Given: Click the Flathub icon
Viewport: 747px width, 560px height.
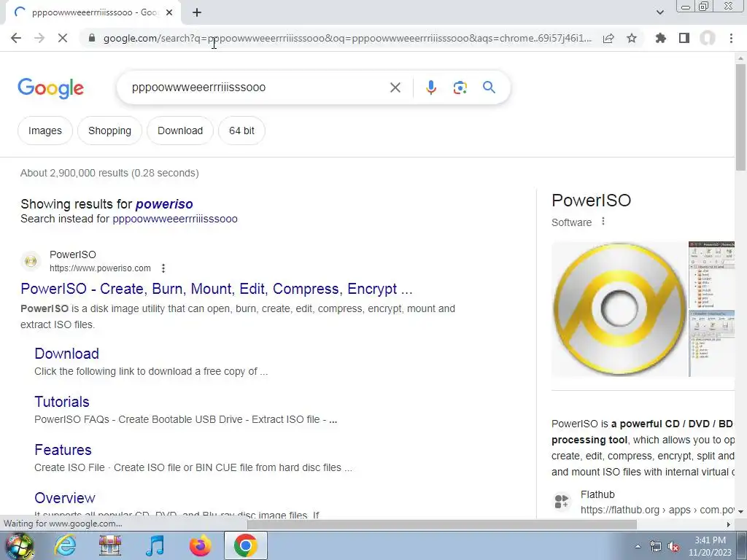Looking at the screenshot, I should point(562,502).
